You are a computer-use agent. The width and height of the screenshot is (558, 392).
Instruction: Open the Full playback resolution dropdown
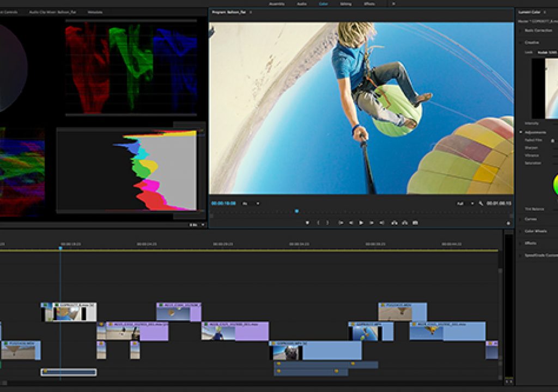click(x=465, y=204)
